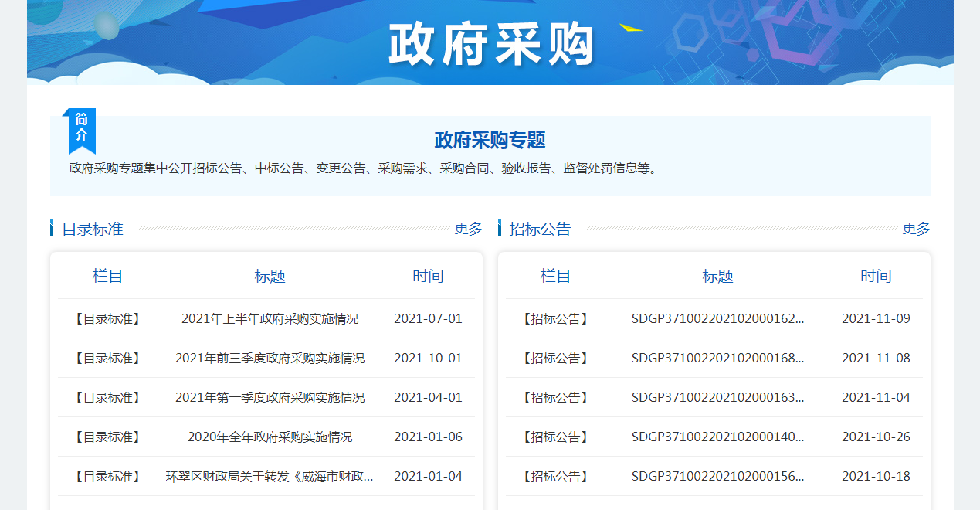980x510 pixels.
Task: Open 更多 link for 目录标准 section
Action: pyautogui.click(x=468, y=229)
